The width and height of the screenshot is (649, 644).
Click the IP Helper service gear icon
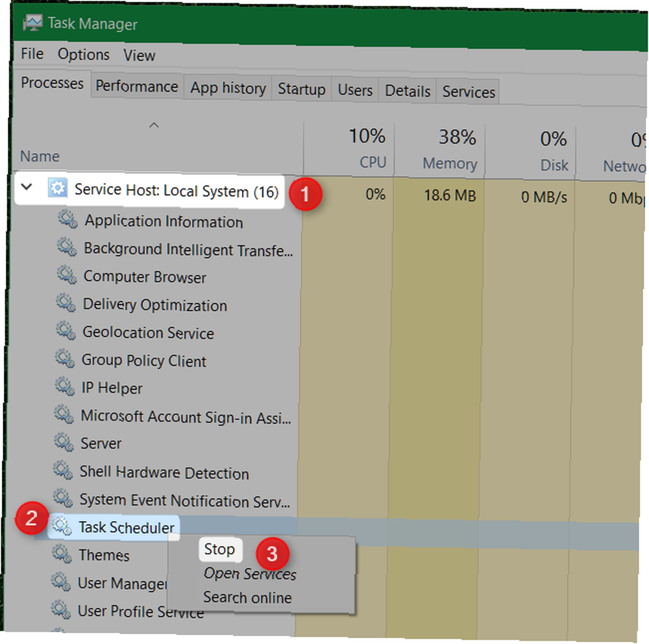point(65,386)
